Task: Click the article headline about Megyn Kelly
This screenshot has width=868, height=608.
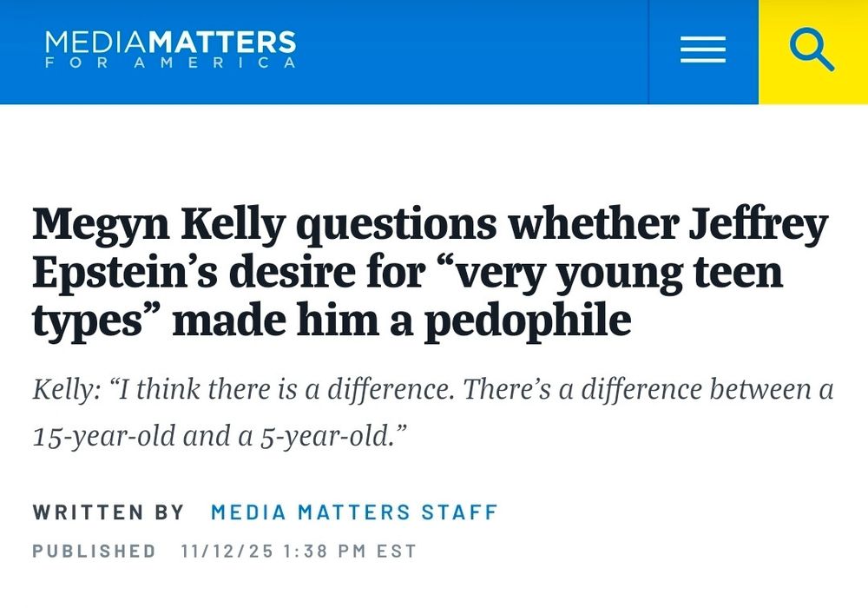Action: coord(431,273)
